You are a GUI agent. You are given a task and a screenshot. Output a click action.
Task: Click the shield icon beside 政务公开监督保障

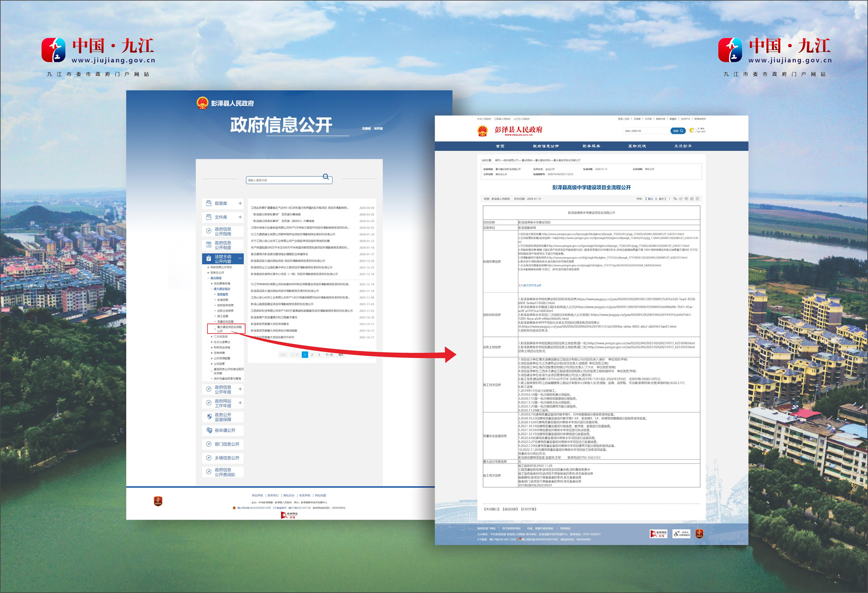(209, 417)
